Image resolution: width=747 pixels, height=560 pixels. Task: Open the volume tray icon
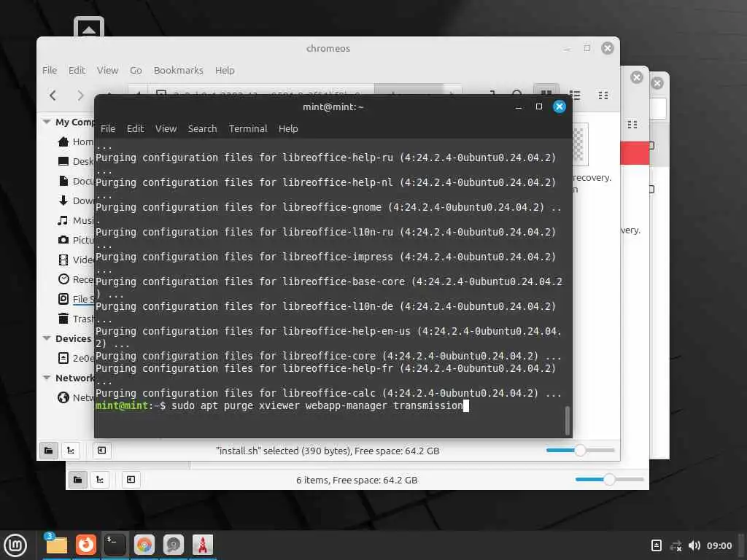(x=694, y=545)
